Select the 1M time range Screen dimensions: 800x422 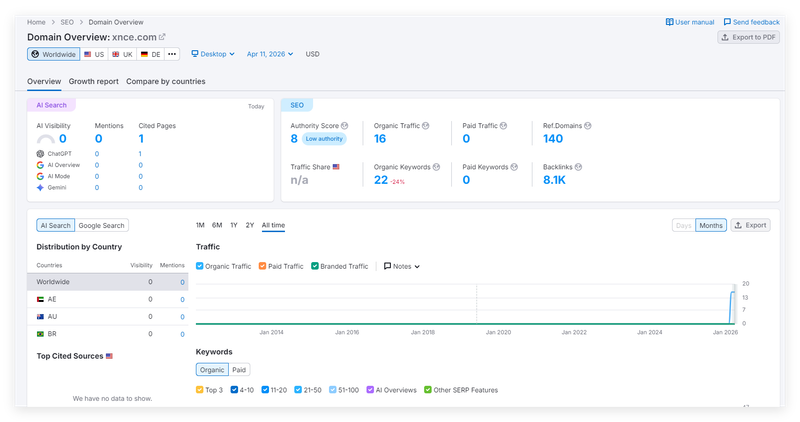pyautogui.click(x=200, y=225)
